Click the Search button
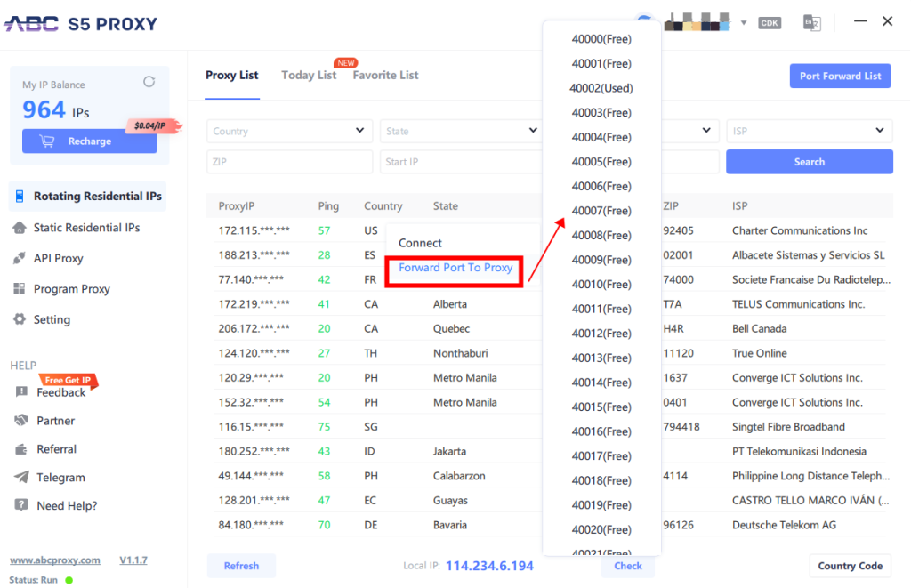911x588 pixels. click(810, 162)
